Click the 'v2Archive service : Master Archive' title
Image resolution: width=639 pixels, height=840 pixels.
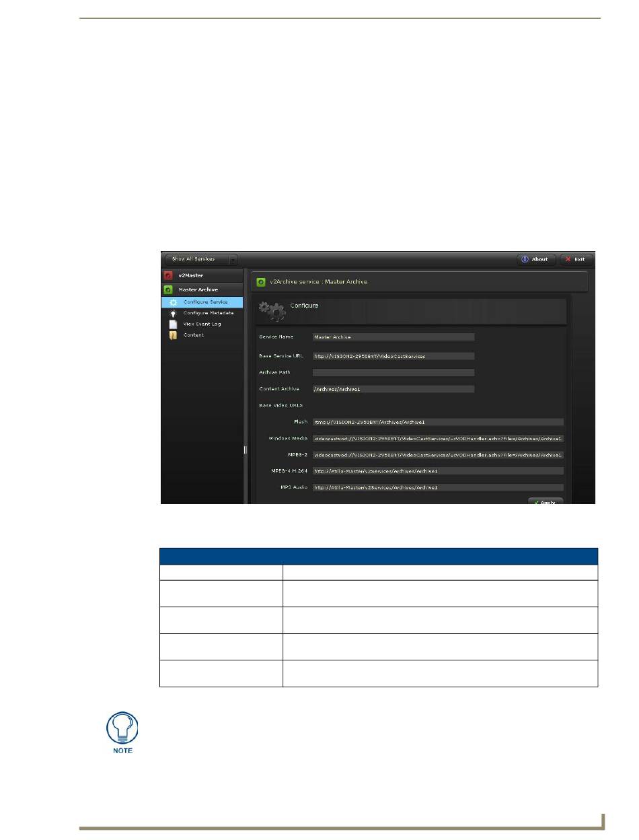[318, 282]
